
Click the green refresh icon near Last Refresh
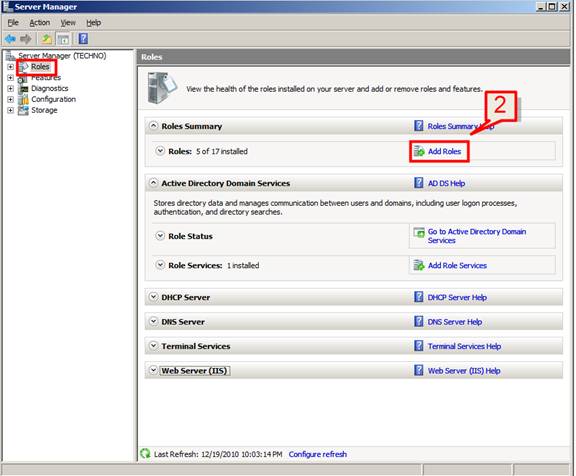[145, 454]
